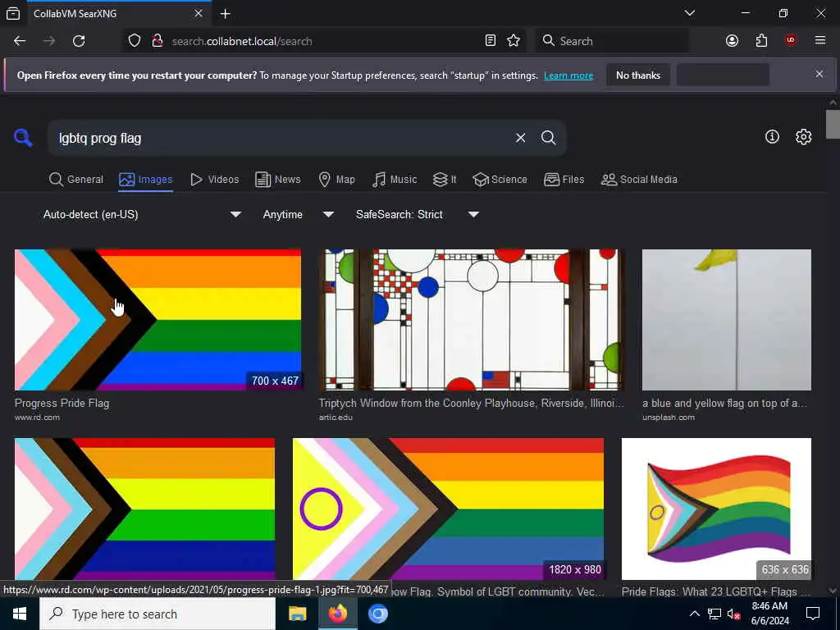Open the Extensions puzzle icon

(761, 41)
